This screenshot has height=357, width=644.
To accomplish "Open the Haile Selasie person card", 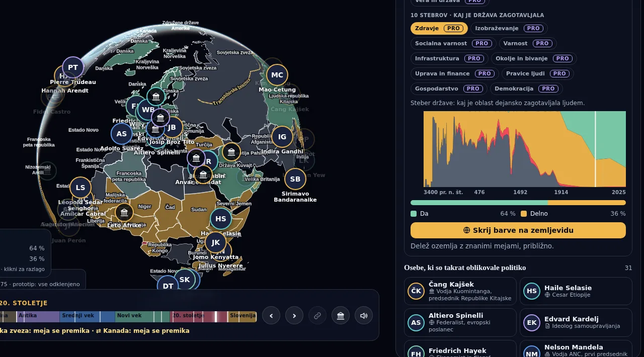I will [576, 291].
